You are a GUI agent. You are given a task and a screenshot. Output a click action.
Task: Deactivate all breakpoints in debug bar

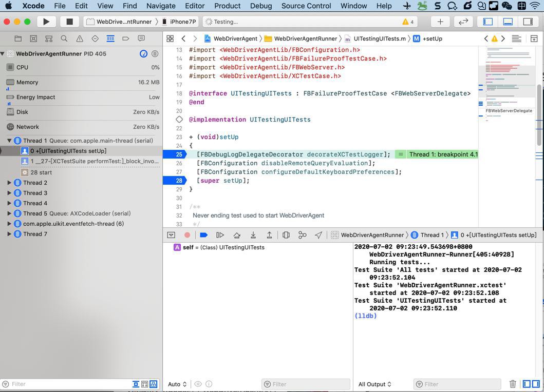coord(203,235)
